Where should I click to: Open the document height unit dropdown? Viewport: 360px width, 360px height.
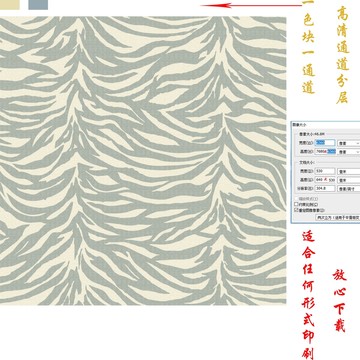pos(349,180)
